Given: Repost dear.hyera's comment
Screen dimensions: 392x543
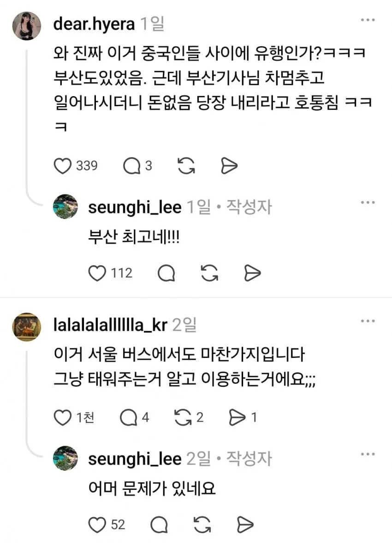Looking at the screenshot, I should 186,165.
